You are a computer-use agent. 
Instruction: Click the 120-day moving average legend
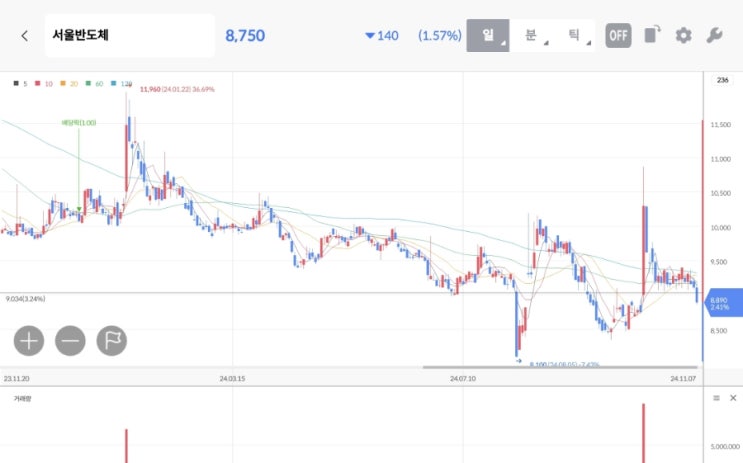121,83
